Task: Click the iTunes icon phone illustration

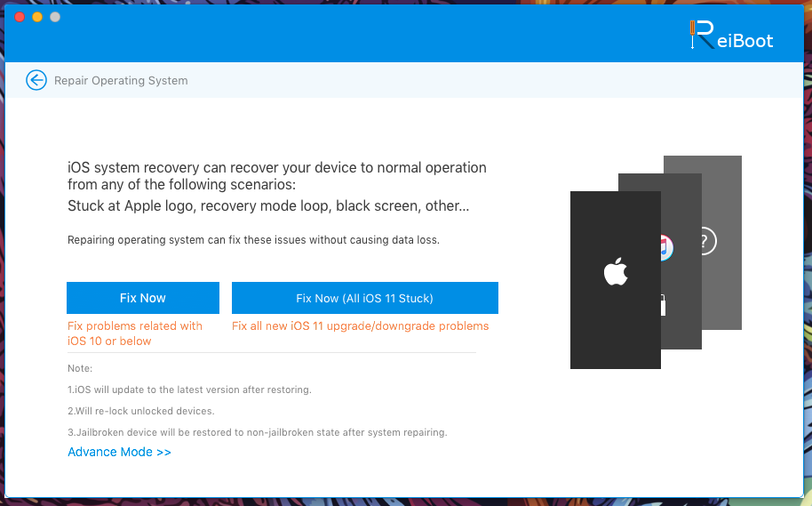Action: pos(681,261)
